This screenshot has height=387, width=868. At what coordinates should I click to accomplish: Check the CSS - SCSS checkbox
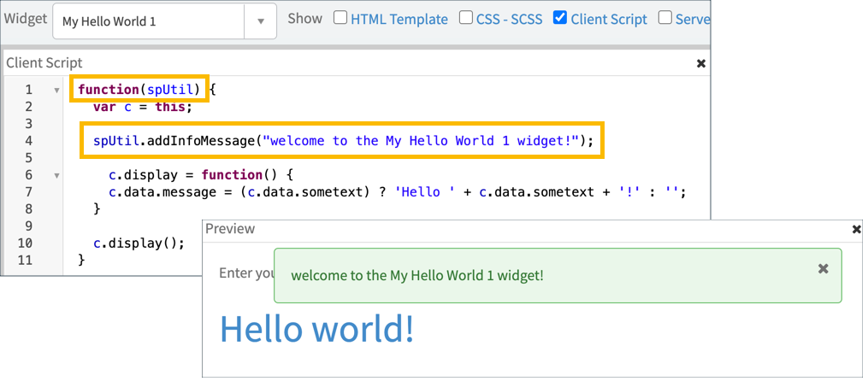point(466,18)
